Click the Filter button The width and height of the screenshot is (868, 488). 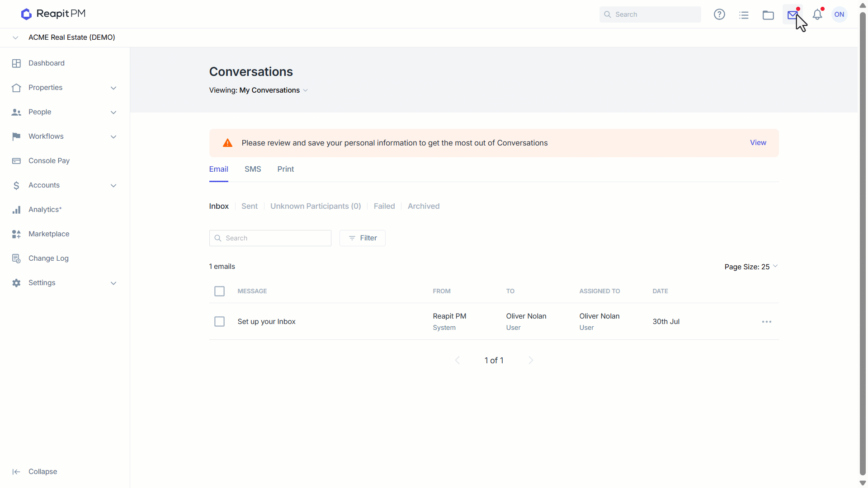(x=363, y=238)
